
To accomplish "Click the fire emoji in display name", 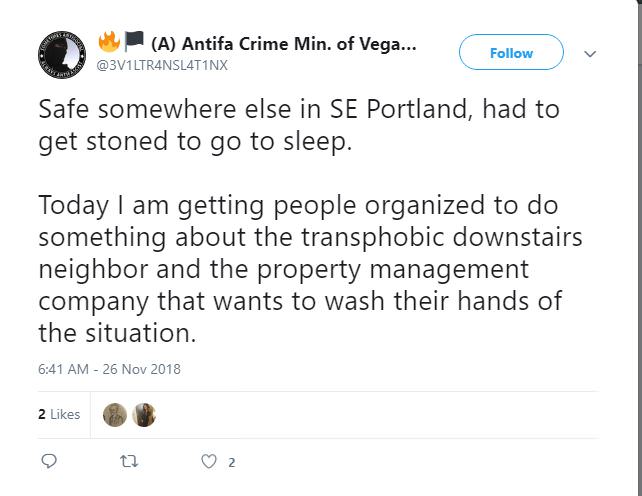I will coord(109,42).
